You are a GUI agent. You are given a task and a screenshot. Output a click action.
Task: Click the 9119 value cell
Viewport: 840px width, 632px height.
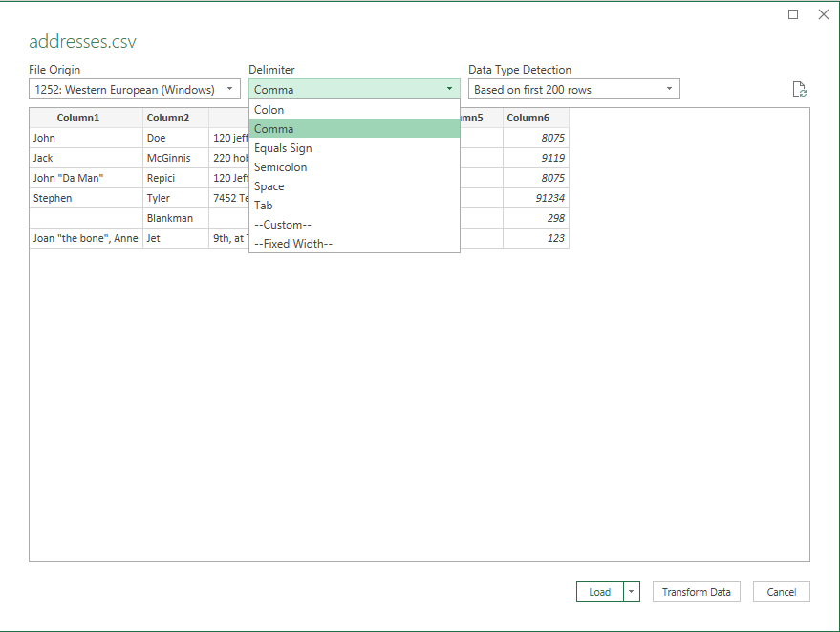pos(536,158)
